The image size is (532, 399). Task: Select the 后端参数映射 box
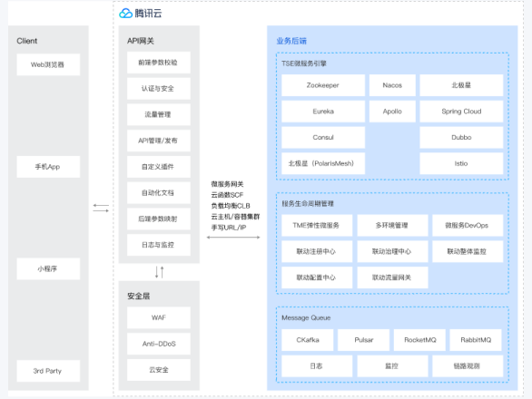click(159, 219)
